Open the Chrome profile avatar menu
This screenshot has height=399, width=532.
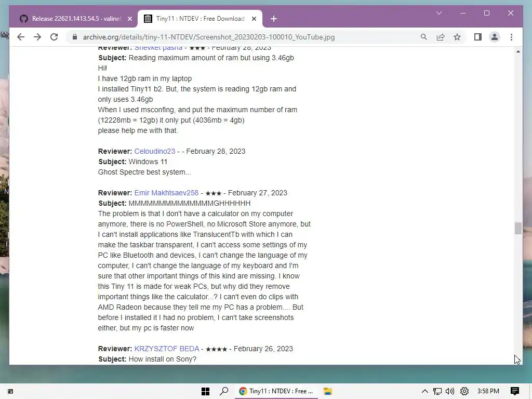(x=495, y=37)
